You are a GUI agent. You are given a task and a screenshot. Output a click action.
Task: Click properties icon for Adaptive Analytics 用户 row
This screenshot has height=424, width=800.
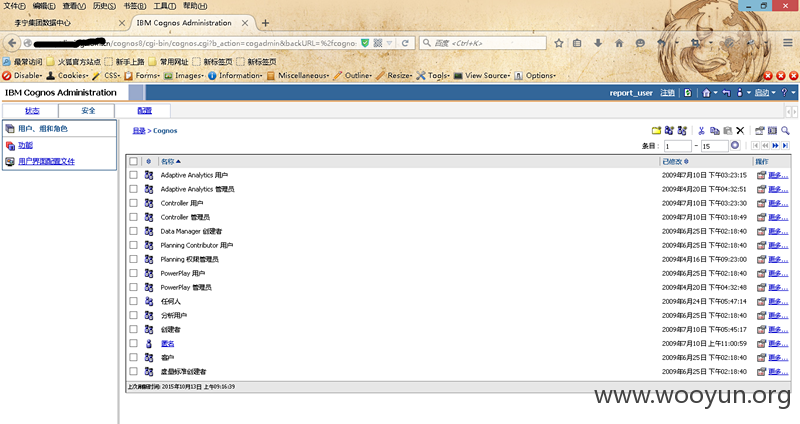761,175
